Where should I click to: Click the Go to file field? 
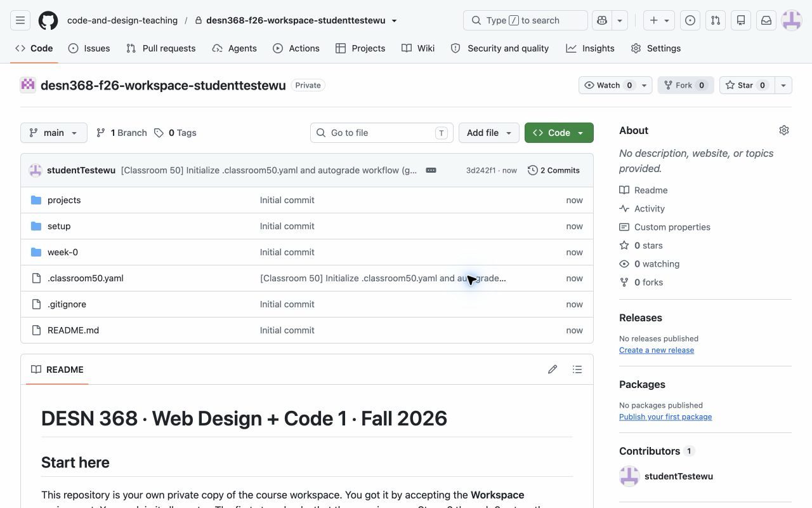(382, 133)
